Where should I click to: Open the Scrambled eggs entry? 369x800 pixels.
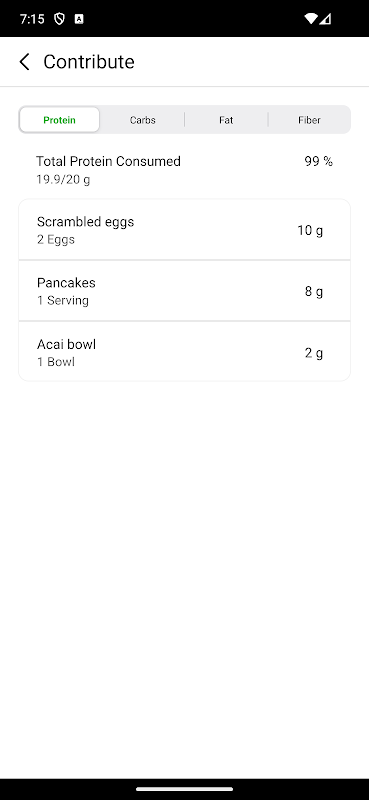coord(184,230)
